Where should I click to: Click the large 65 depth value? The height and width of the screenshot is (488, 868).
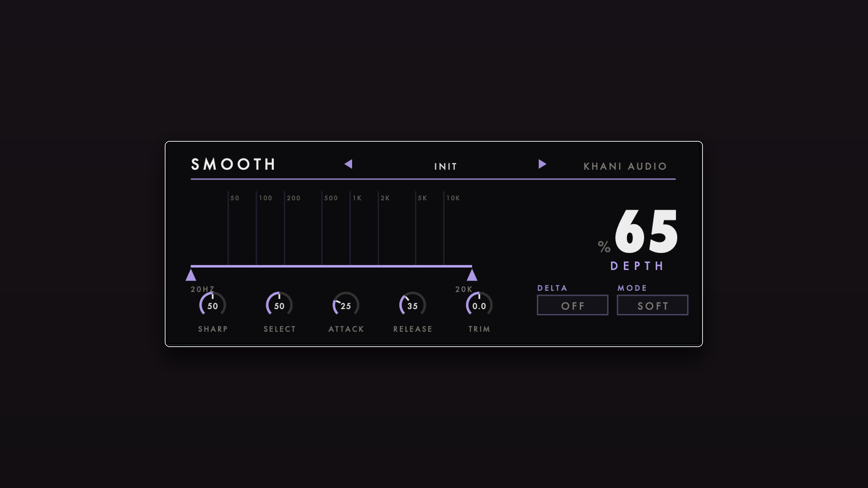coord(646,231)
